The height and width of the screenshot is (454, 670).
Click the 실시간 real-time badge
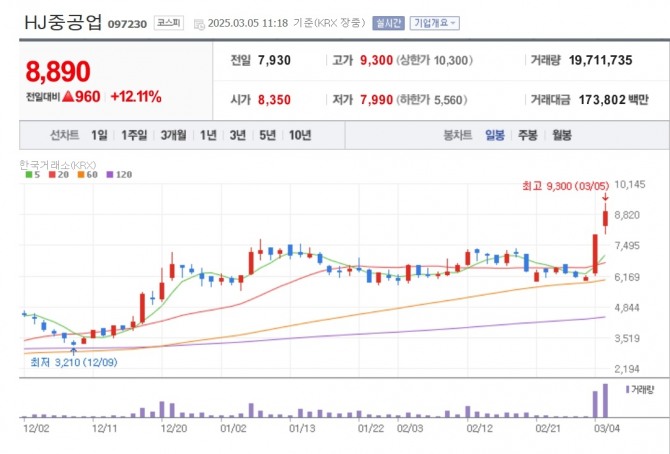coord(388,23)
